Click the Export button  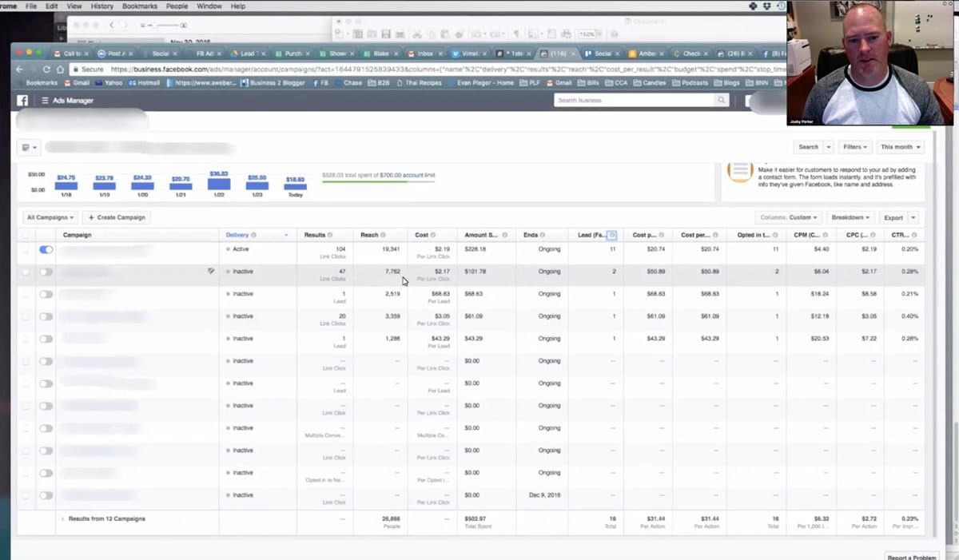893,217
